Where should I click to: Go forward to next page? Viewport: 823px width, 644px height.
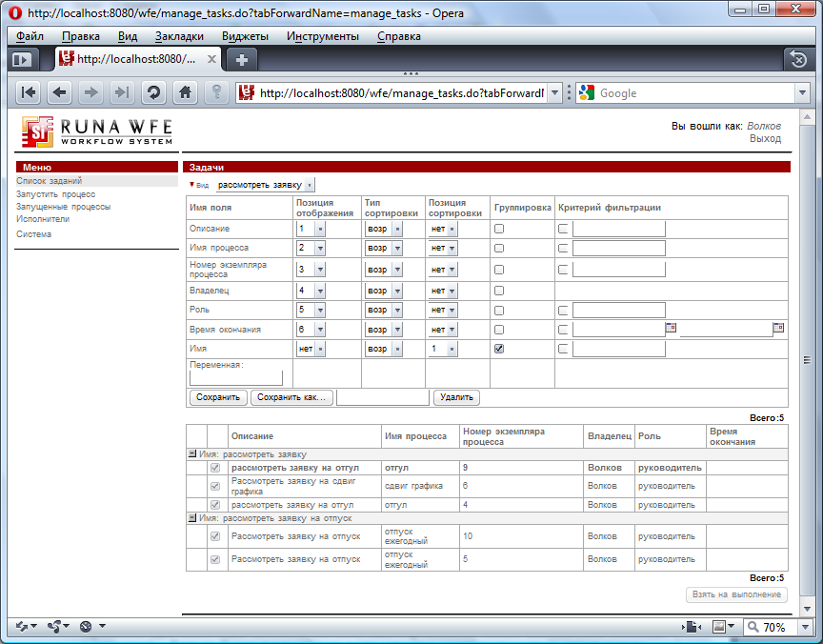(90, 93)
